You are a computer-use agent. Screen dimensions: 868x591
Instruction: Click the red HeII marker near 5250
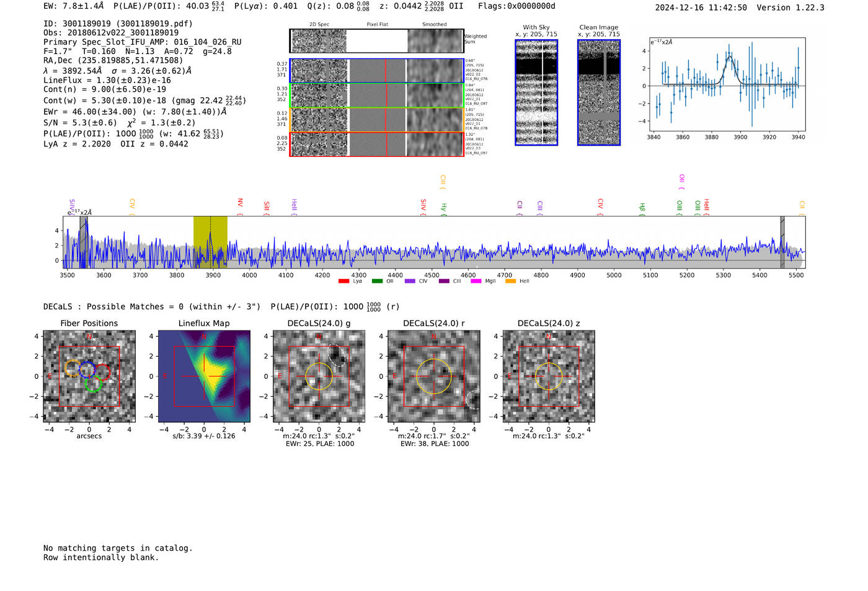[706, 207]
